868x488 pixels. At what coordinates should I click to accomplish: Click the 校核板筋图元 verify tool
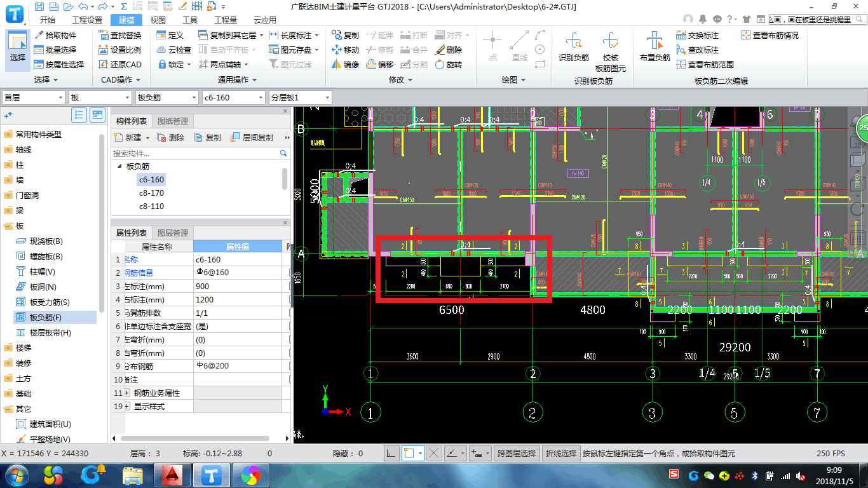(611, 51)
